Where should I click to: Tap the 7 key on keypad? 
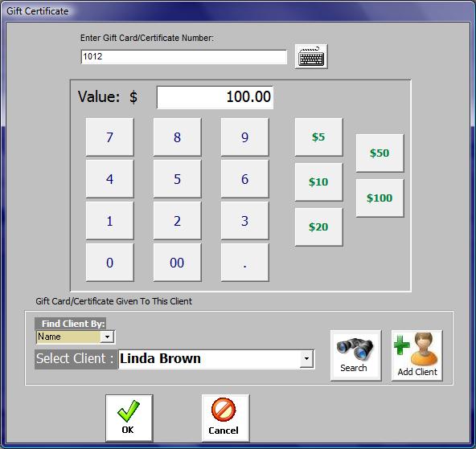coord(110,137)
